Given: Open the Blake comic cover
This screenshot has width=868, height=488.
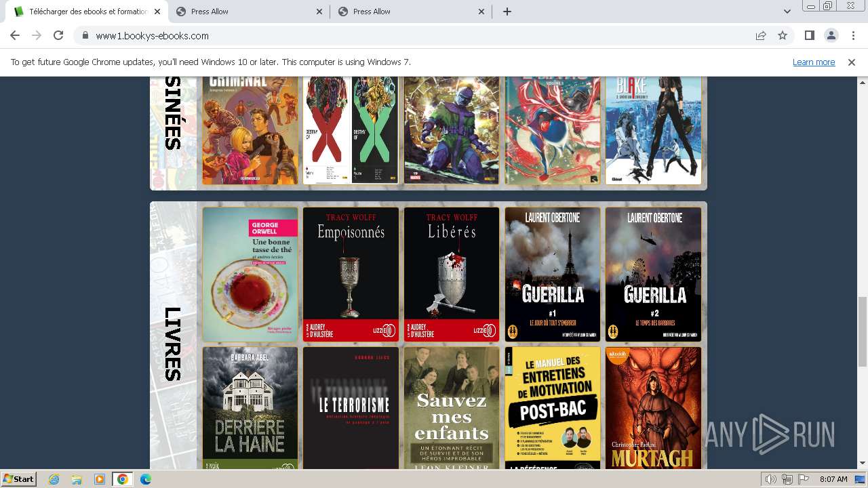Looking at the screenshot, I should 653,130.
